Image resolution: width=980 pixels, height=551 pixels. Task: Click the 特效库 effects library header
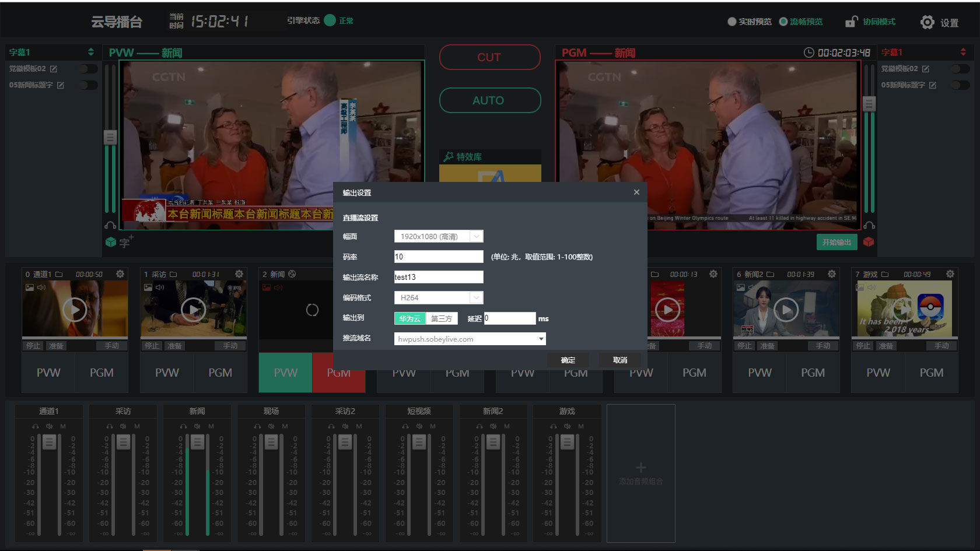point(490,157)
